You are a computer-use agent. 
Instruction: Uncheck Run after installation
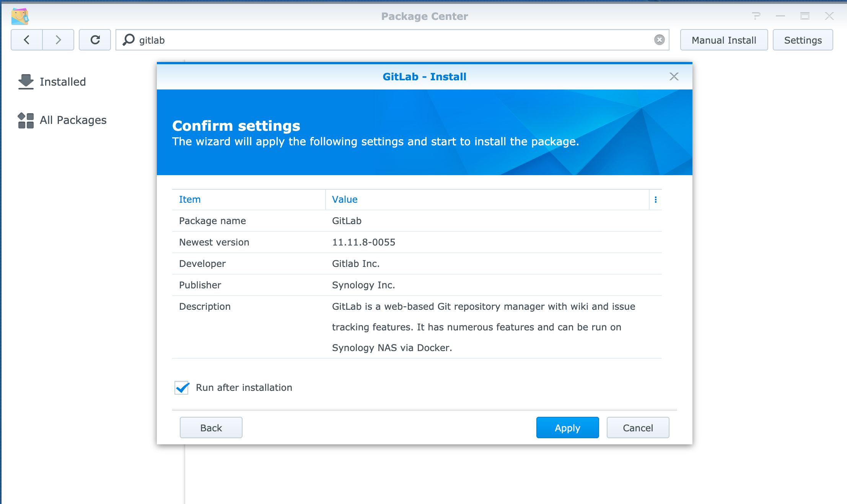(x=182, y=387)
